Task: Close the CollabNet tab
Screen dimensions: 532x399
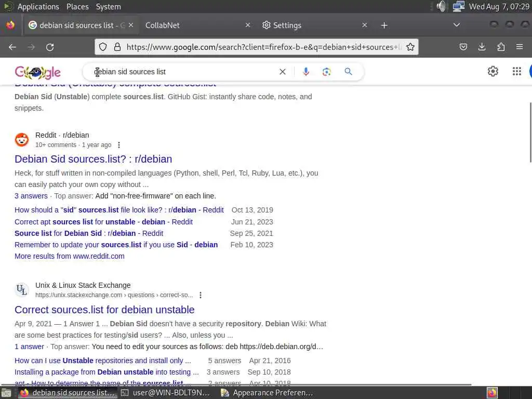Action: 248,25
